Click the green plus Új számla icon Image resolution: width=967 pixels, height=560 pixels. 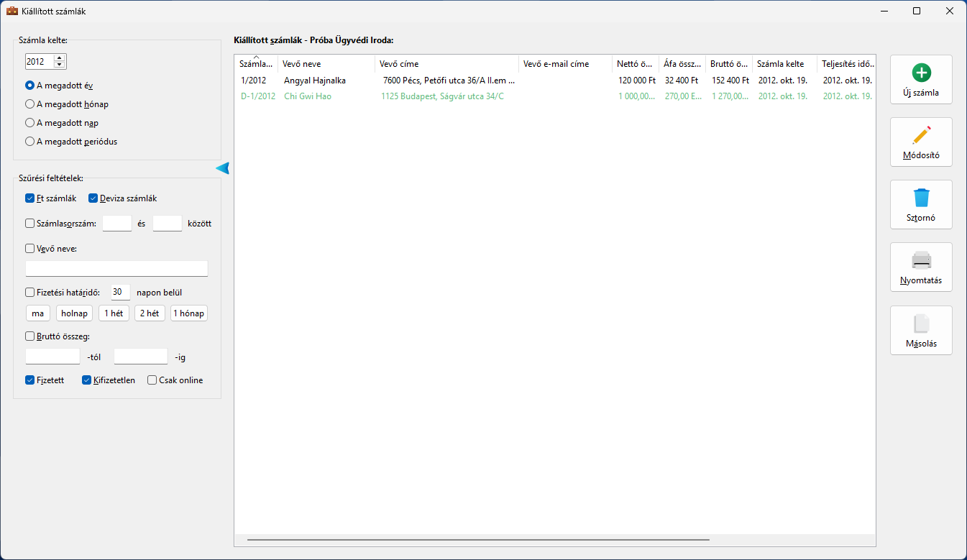[921, 73]
